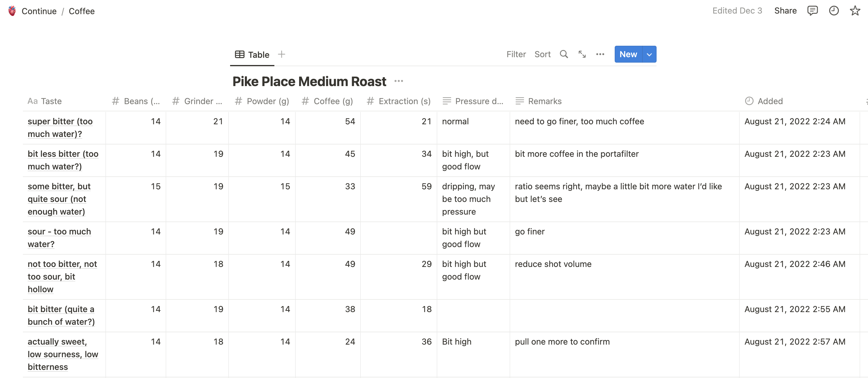
Task: Open the Remarks column header
Action: click(x=624, y=101)
